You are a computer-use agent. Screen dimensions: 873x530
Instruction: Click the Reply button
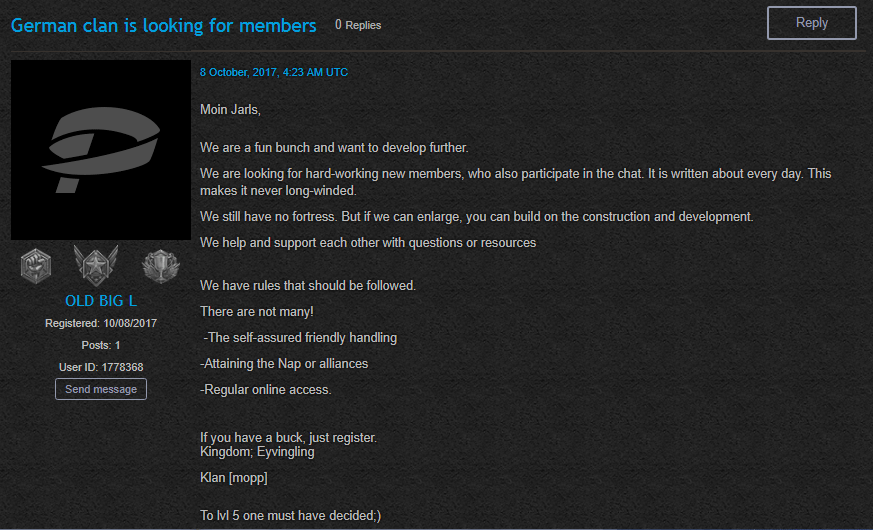coord(811,23)
